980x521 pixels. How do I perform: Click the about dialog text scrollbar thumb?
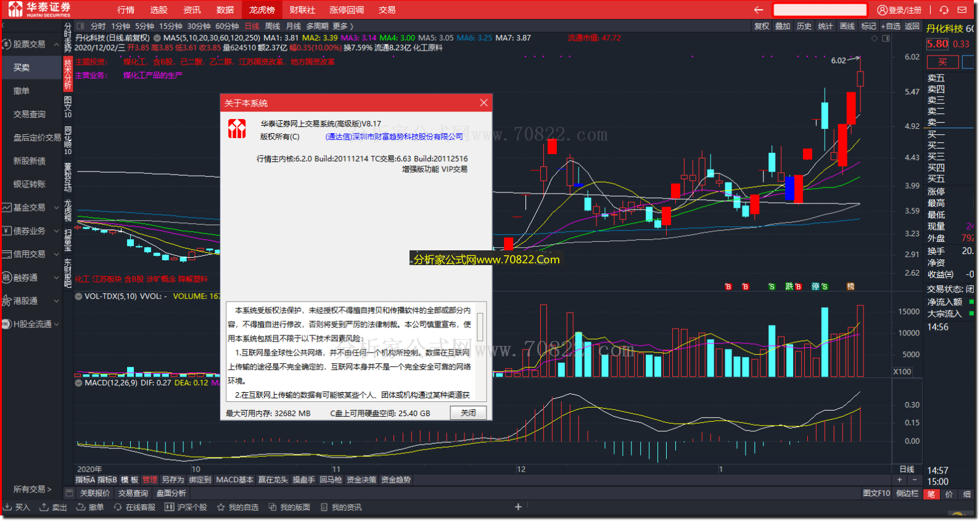coord(480,326)
